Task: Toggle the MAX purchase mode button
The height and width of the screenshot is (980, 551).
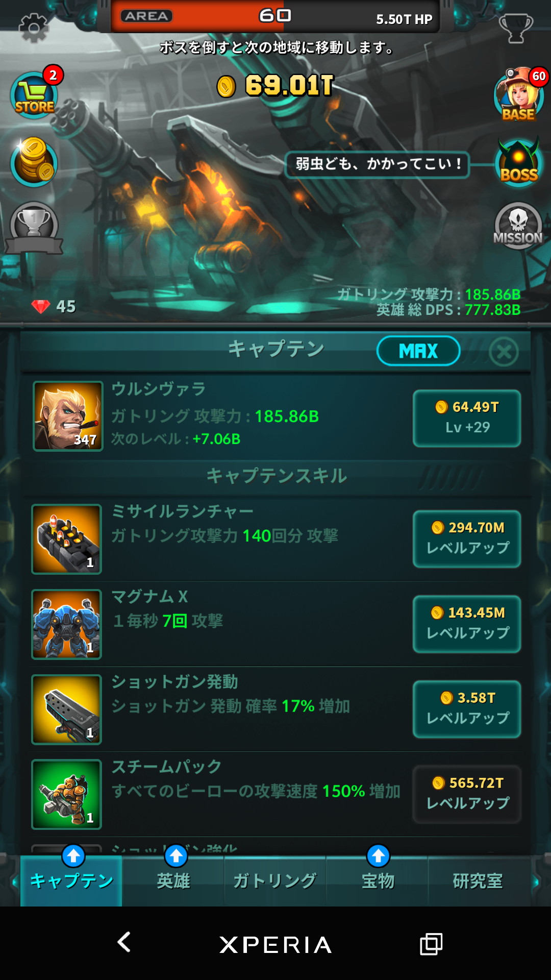Action: click(418, 351)
